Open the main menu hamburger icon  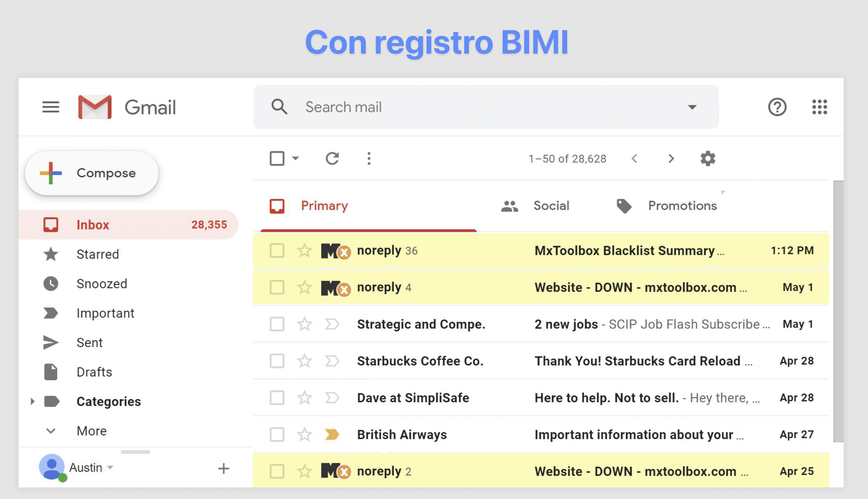pyautogui.click(x=51, y=107)
